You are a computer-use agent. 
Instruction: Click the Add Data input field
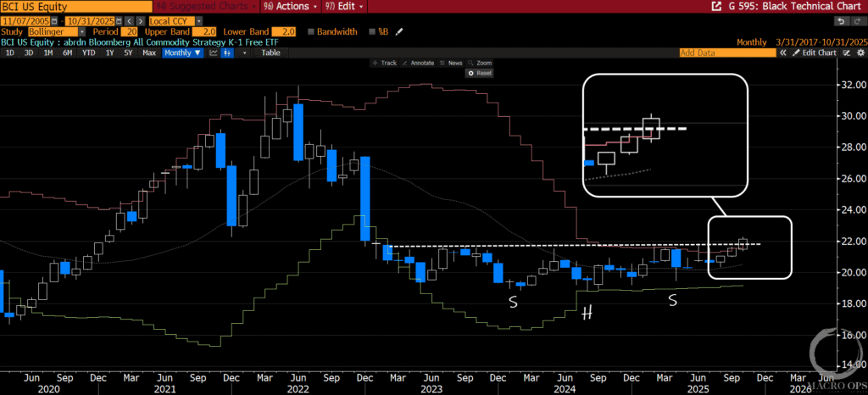click(x=728, y=53)
